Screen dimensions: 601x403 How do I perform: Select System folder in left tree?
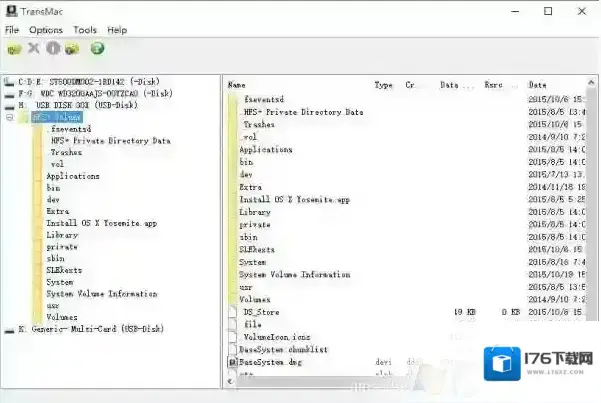60,282
